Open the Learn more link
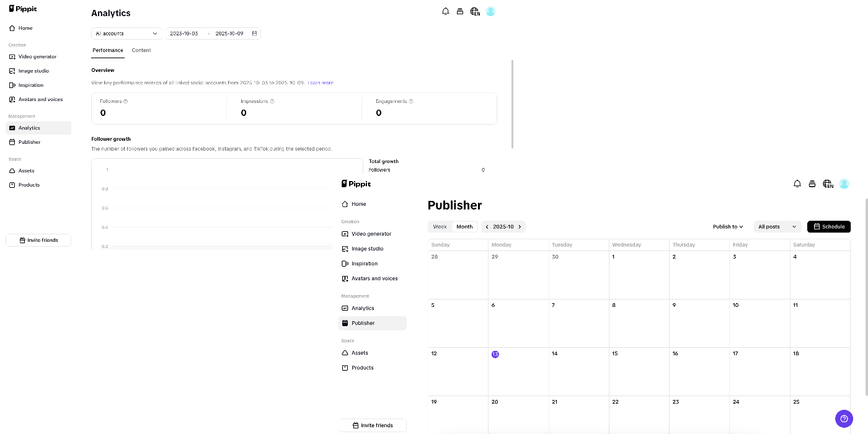The image size is (868, 434). point(321,82)
